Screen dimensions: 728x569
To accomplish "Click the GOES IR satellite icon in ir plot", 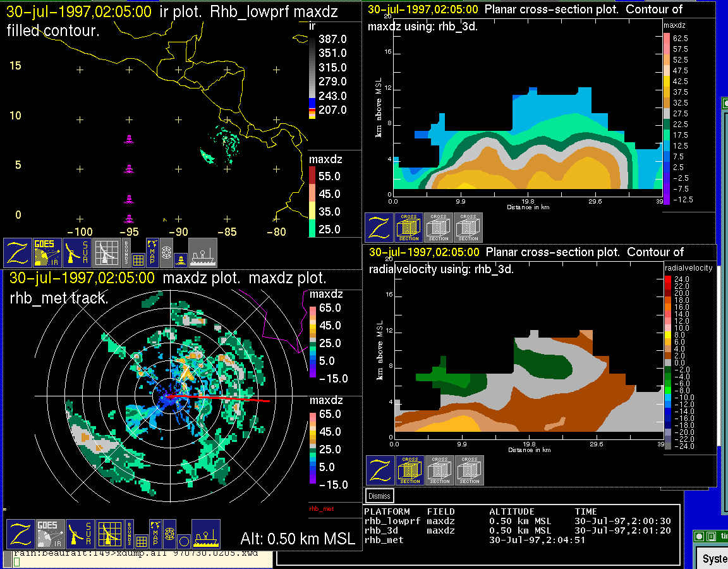I will click(x=48, y=253).
